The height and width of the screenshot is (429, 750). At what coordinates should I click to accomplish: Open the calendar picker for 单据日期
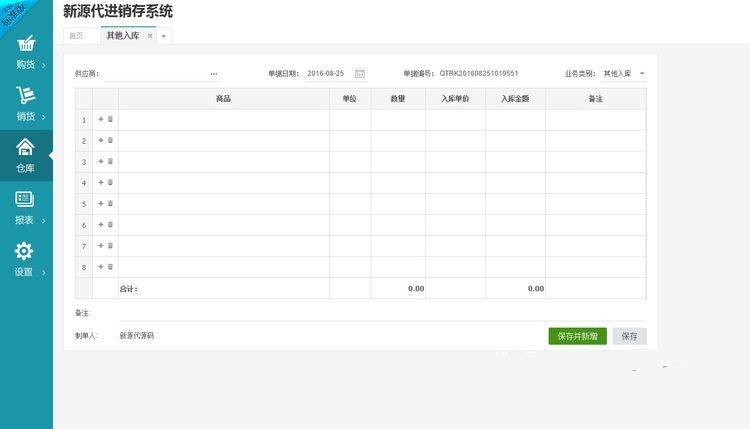[360, 74]
